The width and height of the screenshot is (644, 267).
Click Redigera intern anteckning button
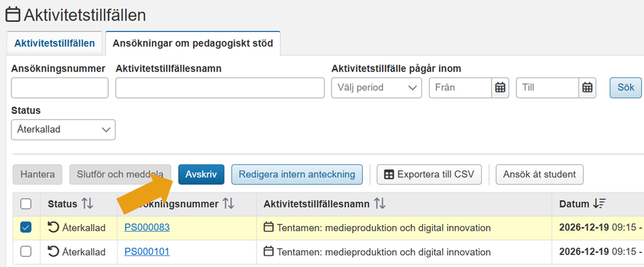297,174
